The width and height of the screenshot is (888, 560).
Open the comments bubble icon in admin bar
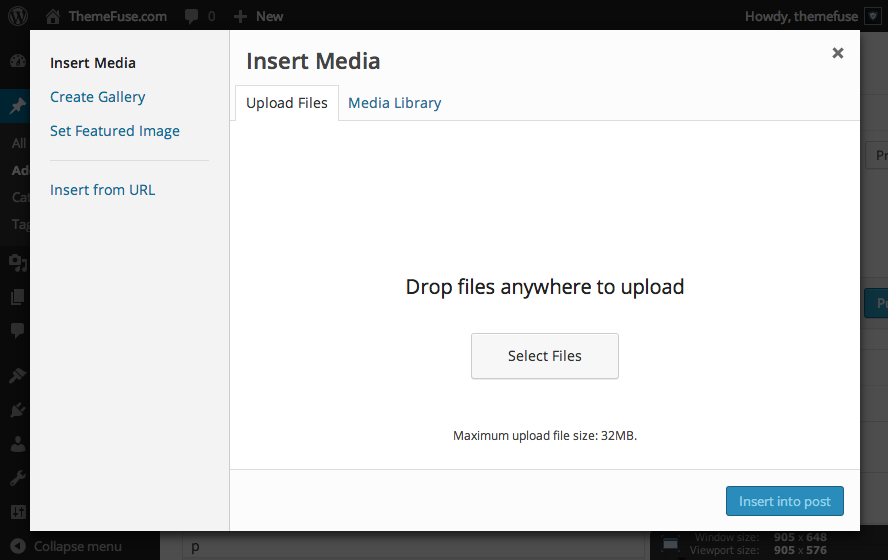191,16
